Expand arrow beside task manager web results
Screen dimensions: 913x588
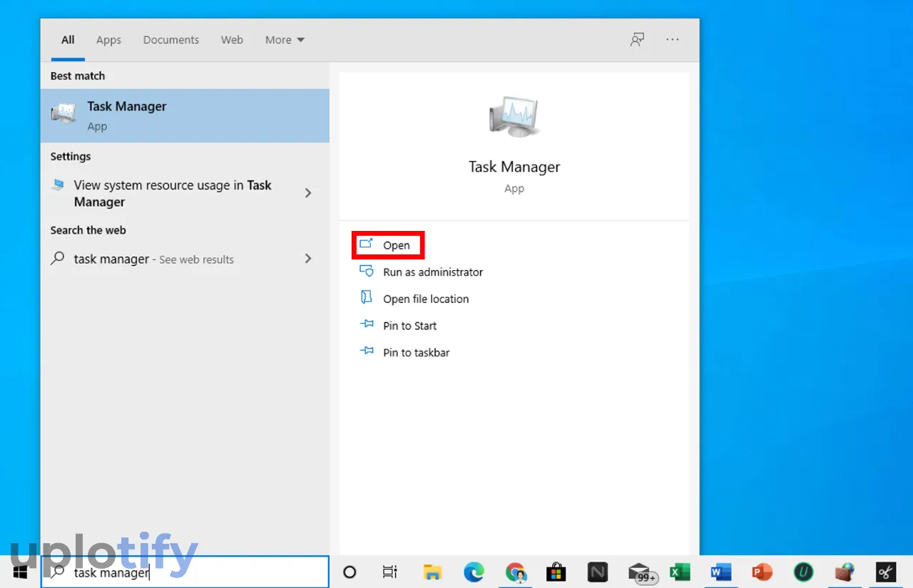308,259
